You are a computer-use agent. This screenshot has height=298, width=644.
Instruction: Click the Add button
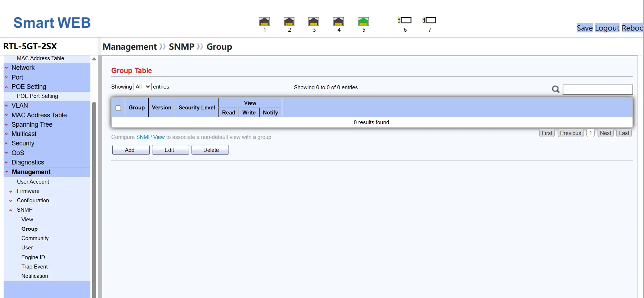[x=131, y=150]
